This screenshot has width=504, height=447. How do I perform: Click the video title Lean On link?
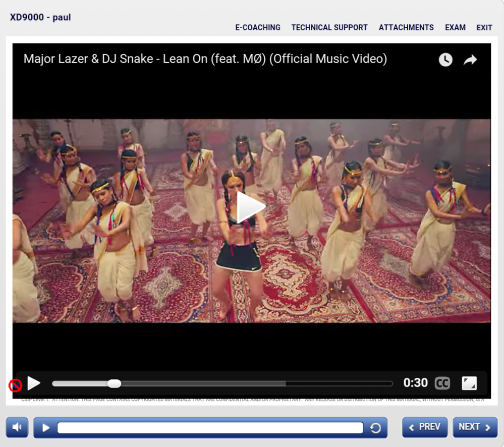click(x=205, y=59)
